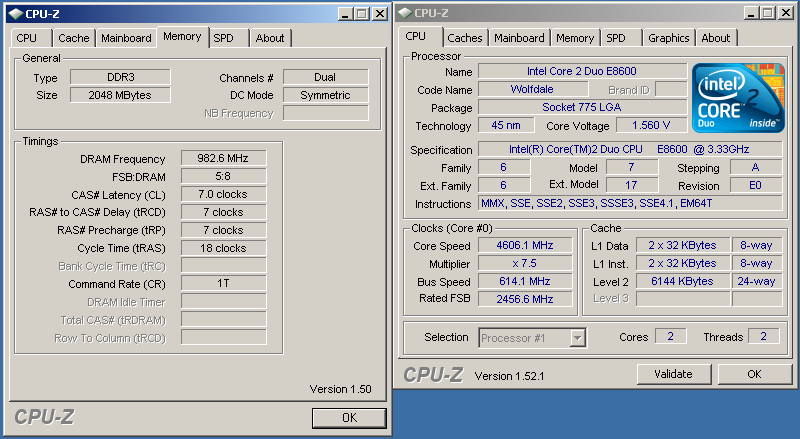This screenshot has height=439, width=800.
Task: Click the 45 nm technology value
Action: (506, 125)
